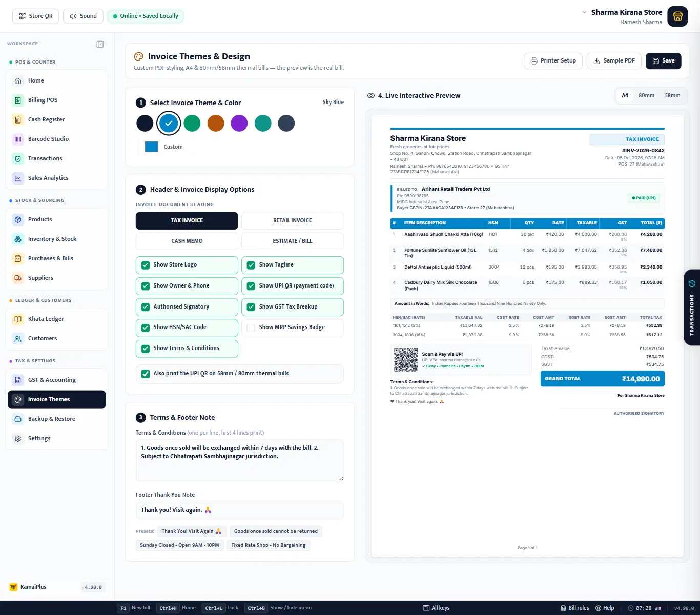This screenshot has width=700, height=615.
Task: Open Printer Setup
Action: coord(553,60)
